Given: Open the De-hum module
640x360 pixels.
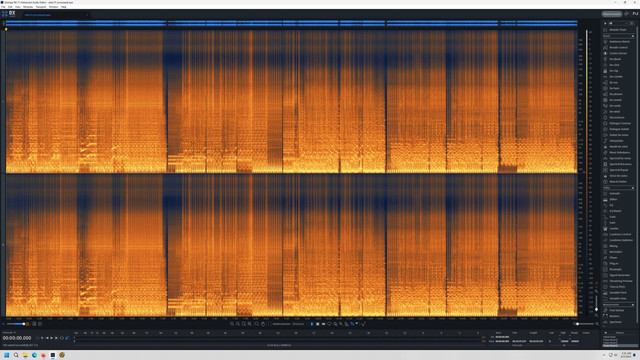Looking at the screenshot, I should [614, 88].
